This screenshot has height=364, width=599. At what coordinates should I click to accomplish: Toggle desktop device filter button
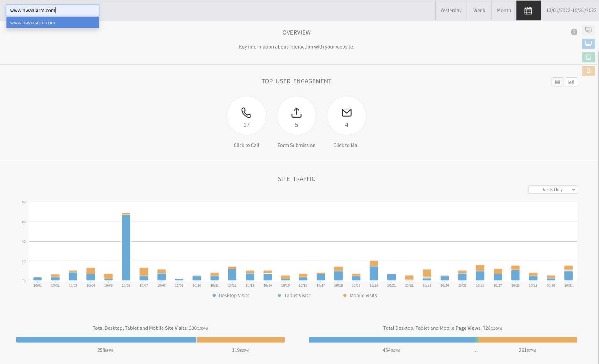[588, 44]
